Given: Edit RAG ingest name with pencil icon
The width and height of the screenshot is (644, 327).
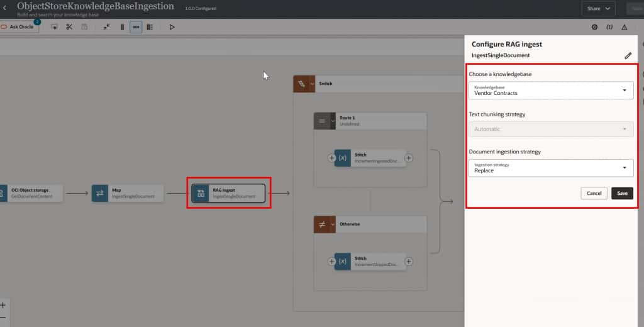Looking at the screenshot, I should click(628, 55).
